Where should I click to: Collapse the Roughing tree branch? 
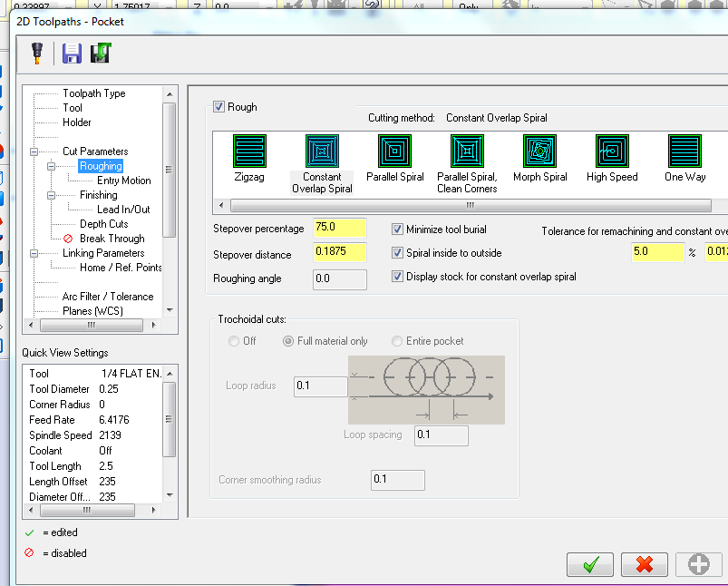(x=52, y=166)
